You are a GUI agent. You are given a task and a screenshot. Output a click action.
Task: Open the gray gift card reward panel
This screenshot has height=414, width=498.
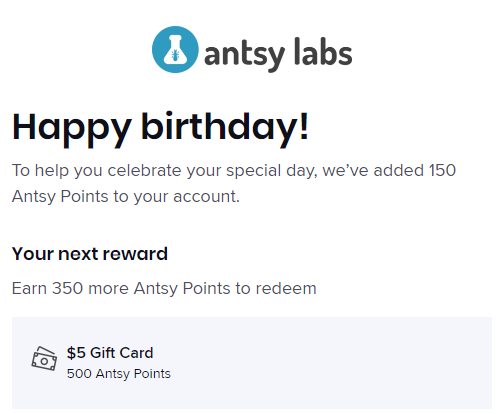coord(252,363)
